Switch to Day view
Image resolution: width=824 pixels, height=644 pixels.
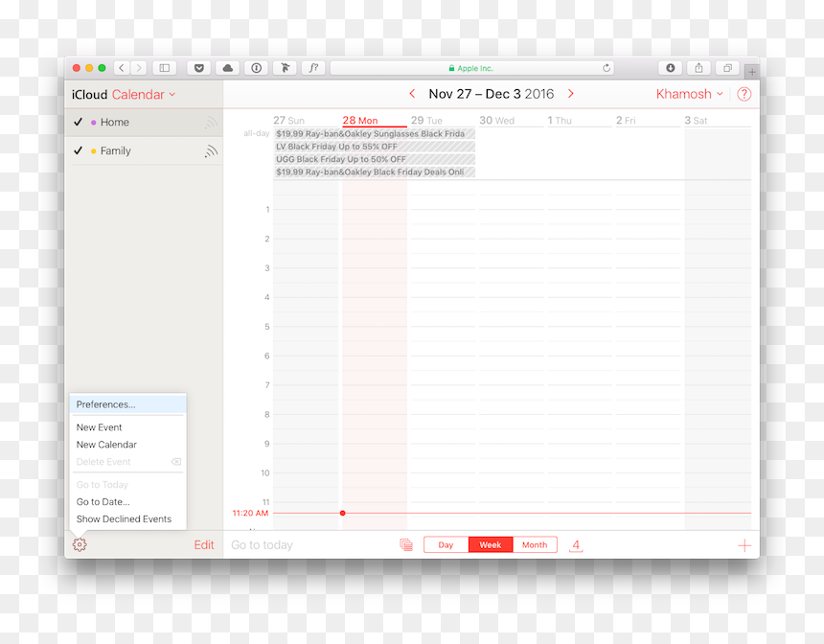pos(446,544)
